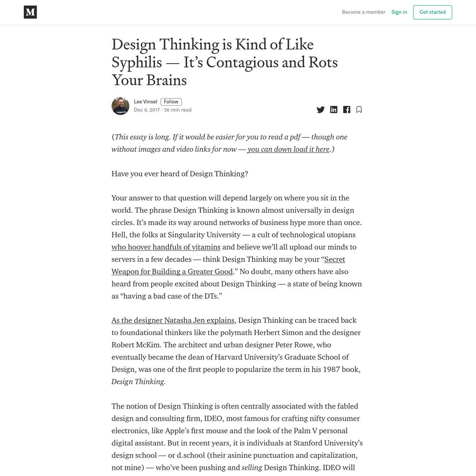The image size is (476, 476).
Task: Open the author name Lee Vinsel
Action: (x=145, y=102)
